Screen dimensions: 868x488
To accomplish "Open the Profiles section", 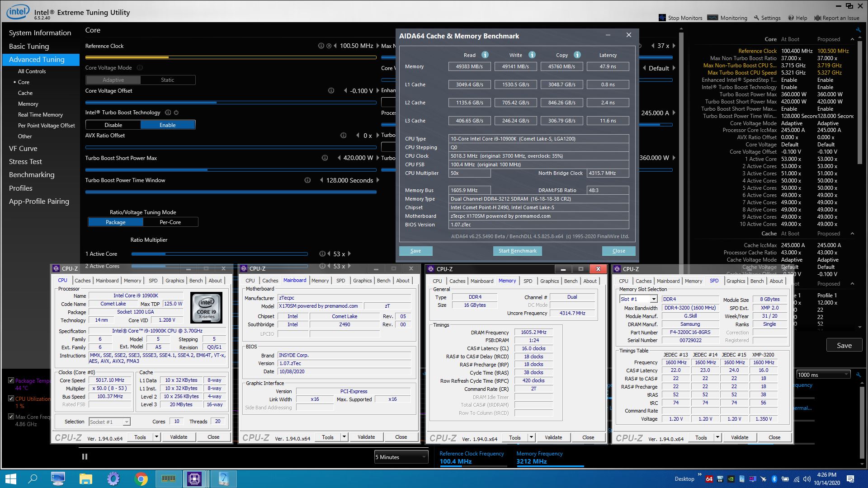I will tap(21, 188).
